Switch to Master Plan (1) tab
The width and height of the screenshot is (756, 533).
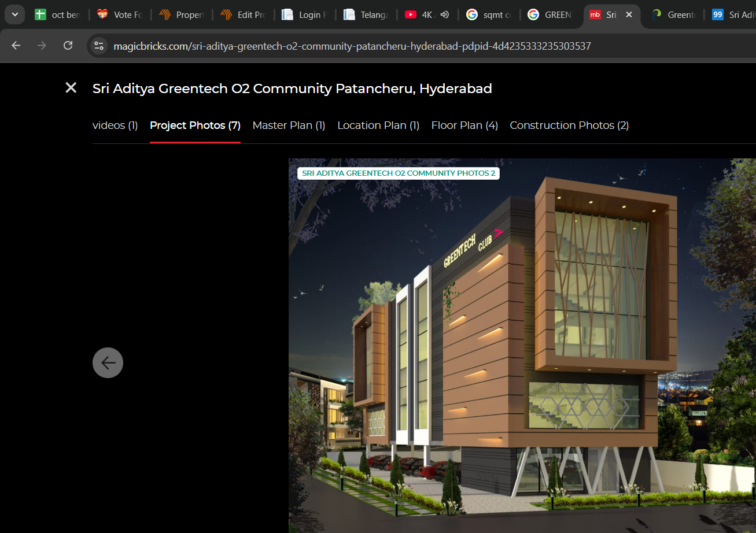[x=289, y=125]
